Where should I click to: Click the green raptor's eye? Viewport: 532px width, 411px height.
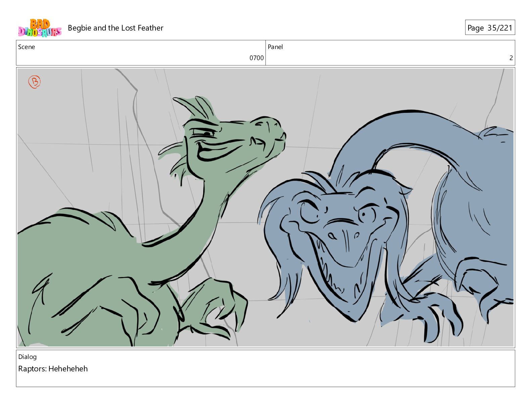coord(206,134)
